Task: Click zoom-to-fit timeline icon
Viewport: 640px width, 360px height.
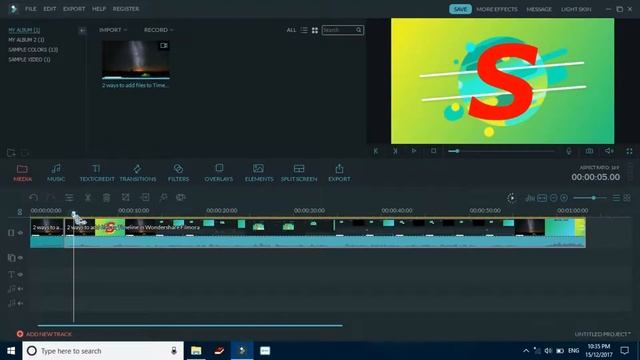Action: [x=542, y=198]
